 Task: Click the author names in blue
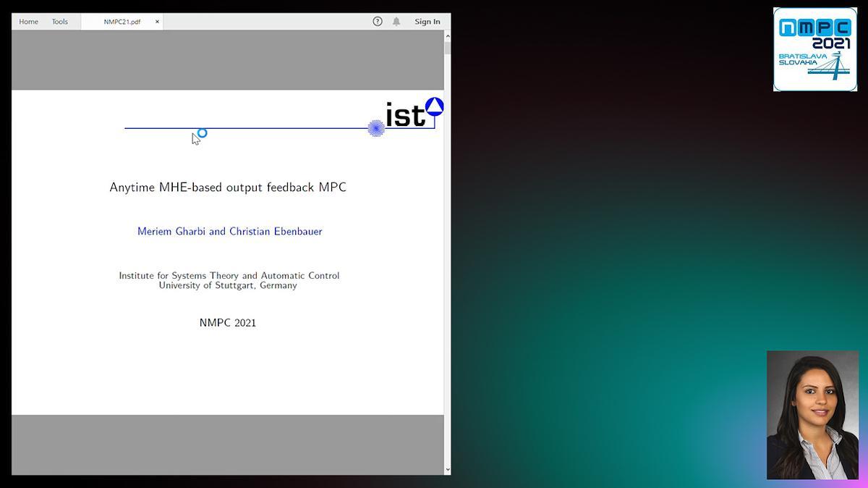(229, 232)
